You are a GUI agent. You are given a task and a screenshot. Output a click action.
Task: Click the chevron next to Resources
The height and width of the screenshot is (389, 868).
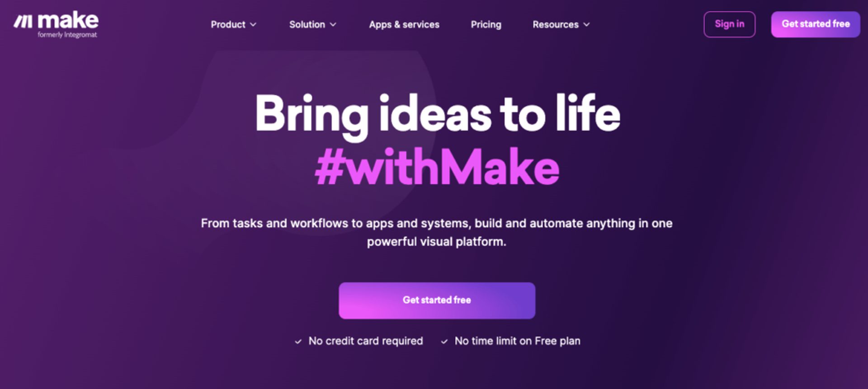pyautogui.click(x=587, y=24)
